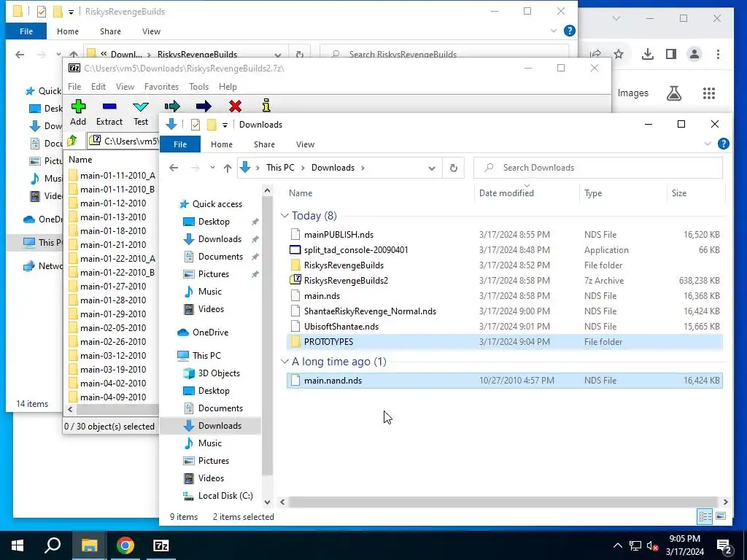Expand the ribbon in Downloads window
The image size is (747, 560).
click(x=708, y=144)
